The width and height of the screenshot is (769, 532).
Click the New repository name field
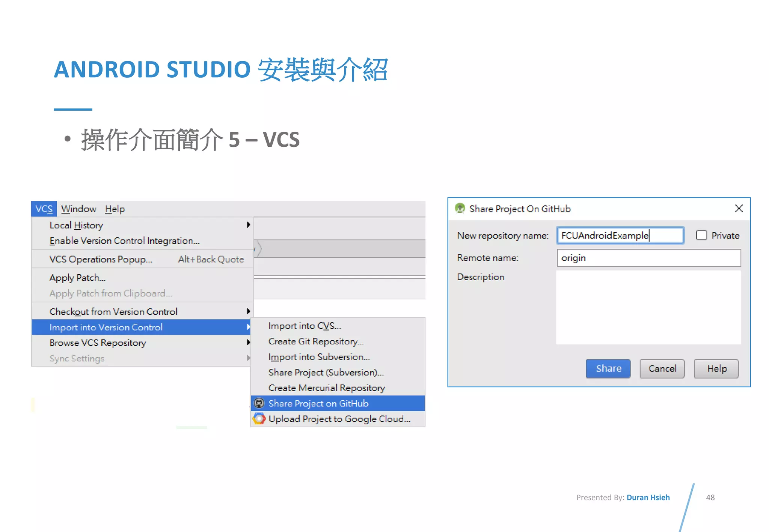[x=620, y=235]
